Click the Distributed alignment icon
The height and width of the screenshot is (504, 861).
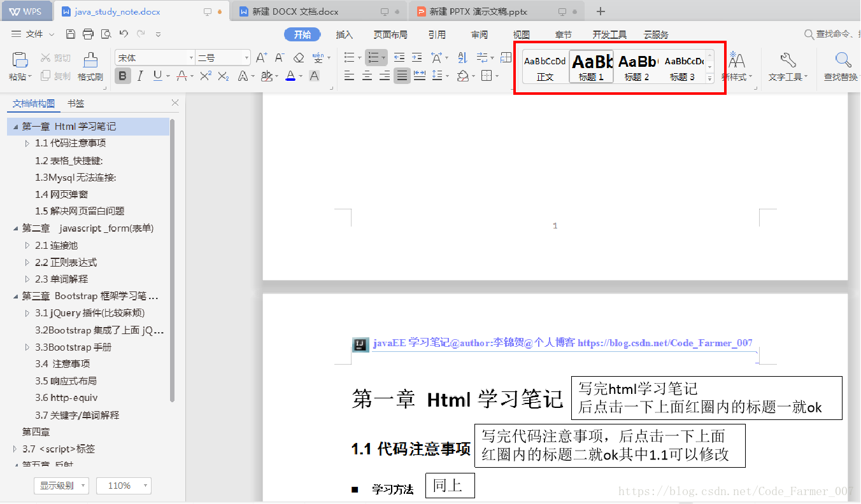click(x=420, y=76)
